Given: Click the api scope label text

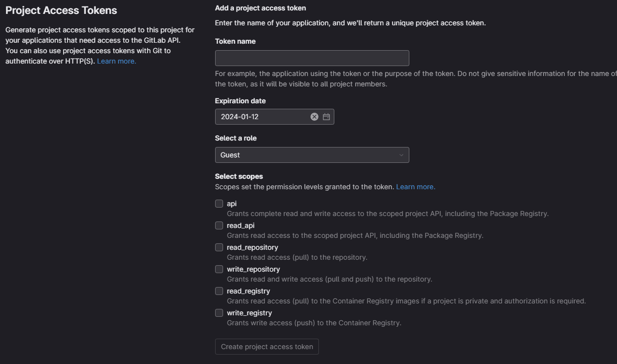Looking at the screenshot, I should [232, 204].
